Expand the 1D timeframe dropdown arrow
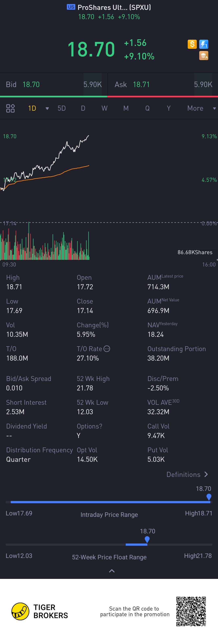 coord(47,108)
